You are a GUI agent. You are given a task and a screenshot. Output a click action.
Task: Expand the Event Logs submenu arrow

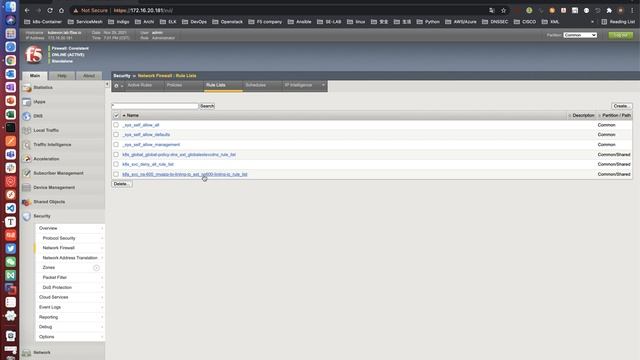pos(102,307)
